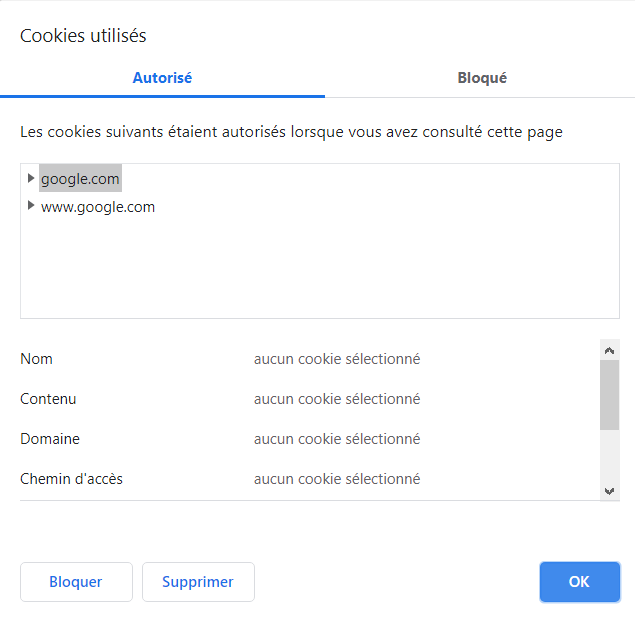Select the google.com cookie entry
This screenshot has width=635, height=617.
click(x=80, y=179)
